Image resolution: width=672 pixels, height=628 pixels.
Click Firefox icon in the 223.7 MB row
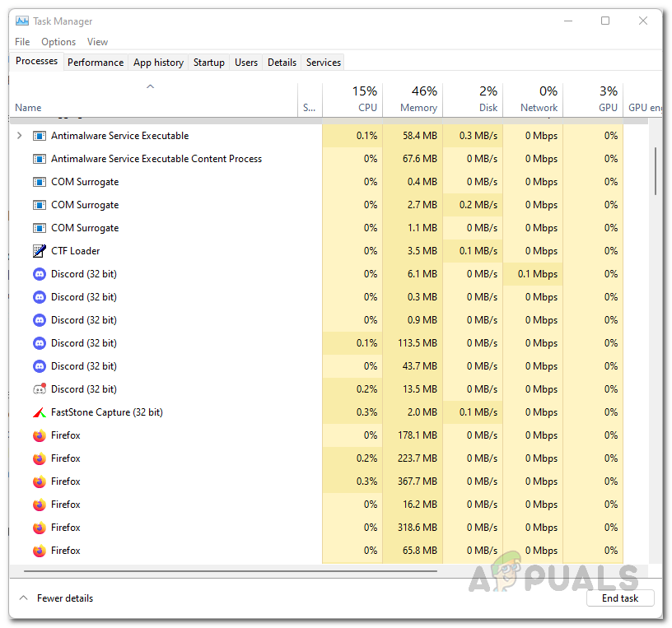pyautogui.click(x=39, y=458)
